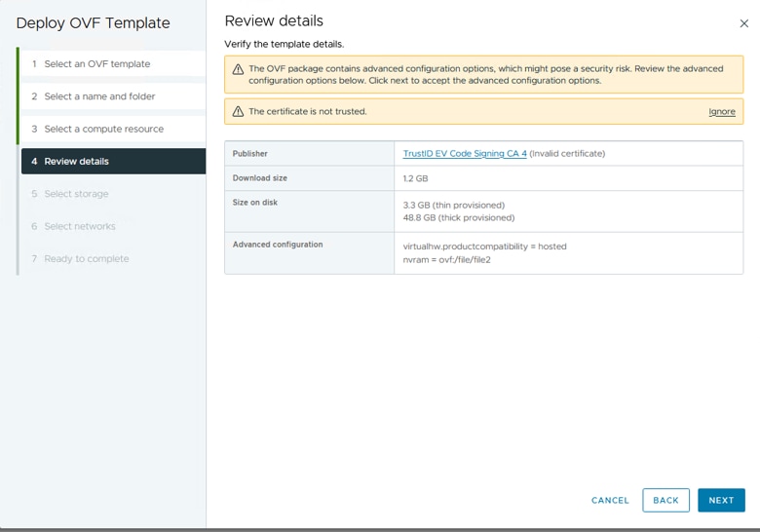Go to step 1 Select an OVF template
Screen dimensions: 760x532
click(113, 64)
